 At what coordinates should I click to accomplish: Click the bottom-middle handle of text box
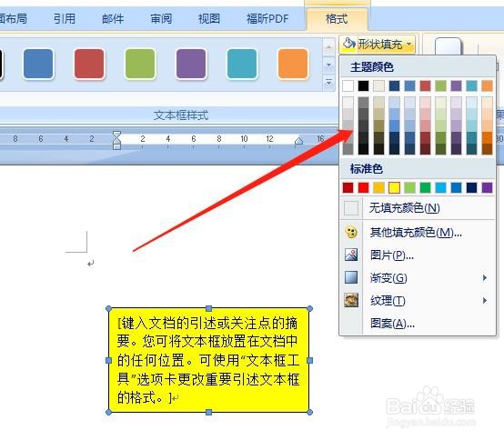(209, 412)
